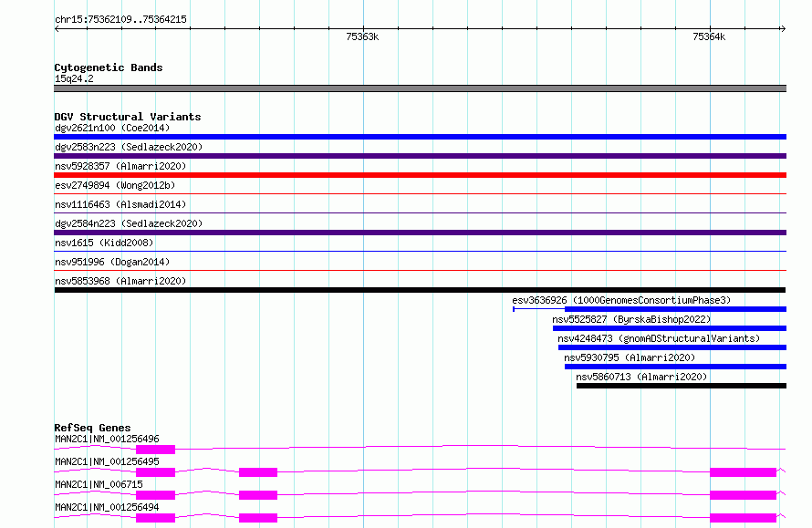Open the nsv951996 (Dogan2014) label

click(112, 262)
